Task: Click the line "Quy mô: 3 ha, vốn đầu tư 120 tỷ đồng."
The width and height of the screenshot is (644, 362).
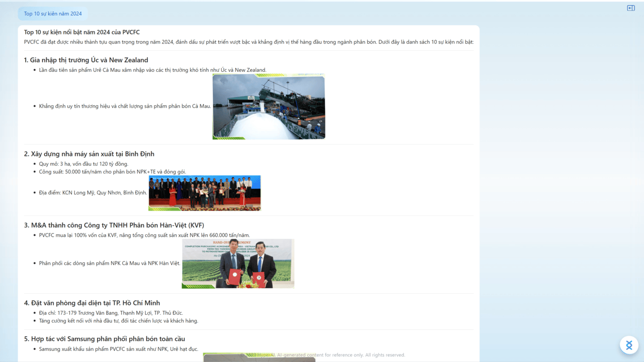Action: 84,164
